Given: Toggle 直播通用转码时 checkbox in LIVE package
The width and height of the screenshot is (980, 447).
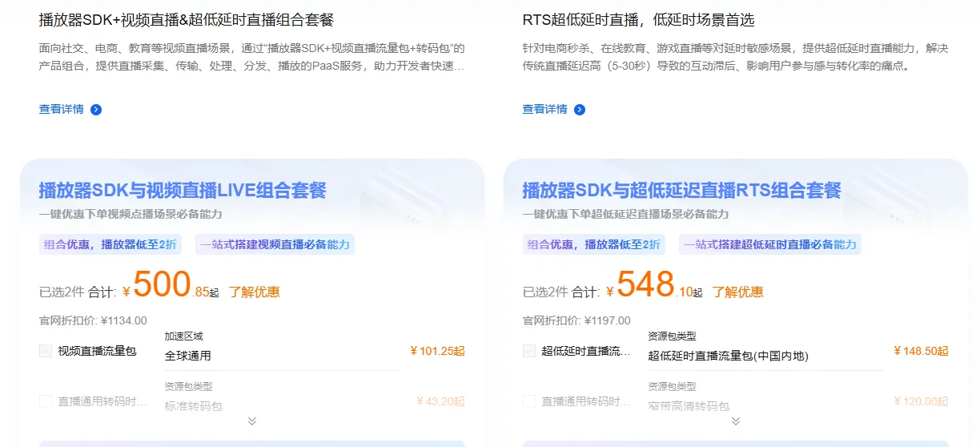Looking at the screenshot, I should coord(46,401).
